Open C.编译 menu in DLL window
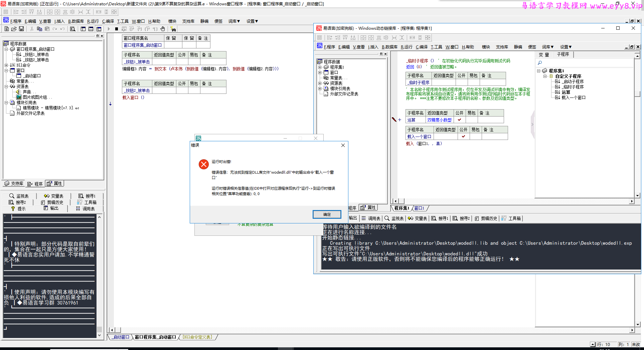Viewport: 644px width, 350px height. [x=422, y=47]
